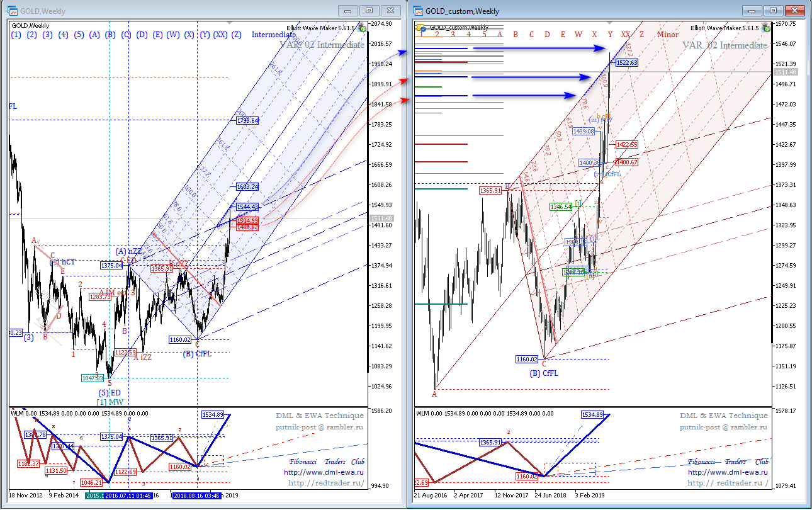Click the 1793.64 price label in GOLD,Weekly chart
812x510 pixels.
[247, 120]
